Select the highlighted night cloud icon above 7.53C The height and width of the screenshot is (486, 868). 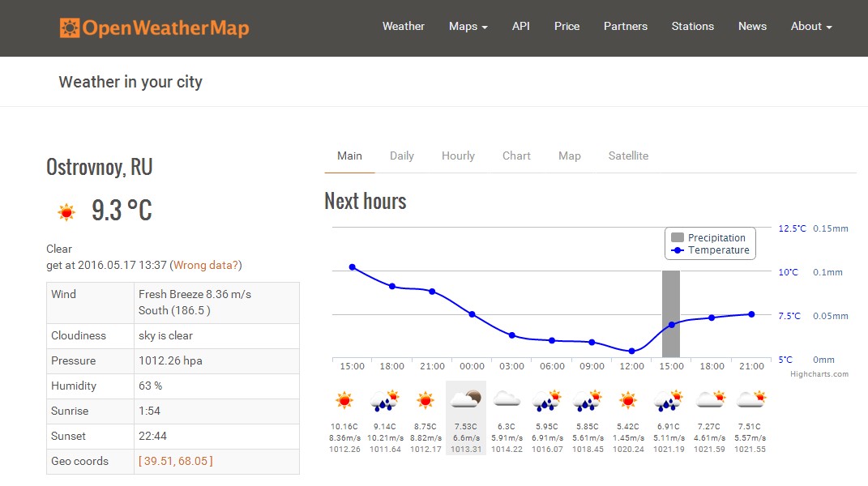[x=466, y=399]
